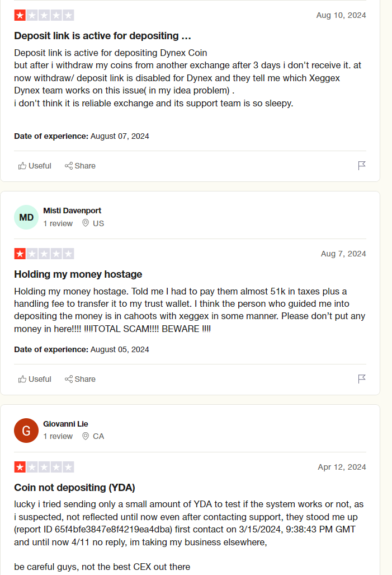Screen dimensions: 392x575
Task: Open Misti Davenport's MD avatar
Action: pyautogui.click(x=26, y=217)
